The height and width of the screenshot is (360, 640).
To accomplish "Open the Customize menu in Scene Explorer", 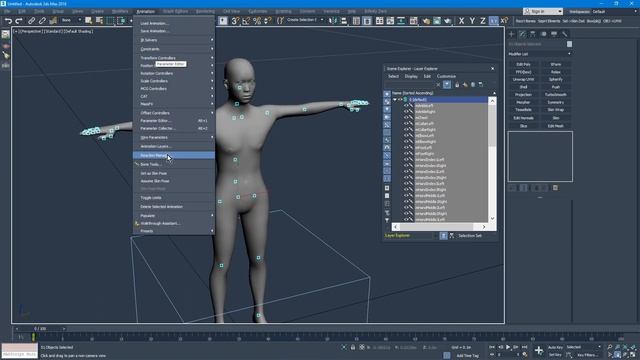I will [x=446, y=76].
